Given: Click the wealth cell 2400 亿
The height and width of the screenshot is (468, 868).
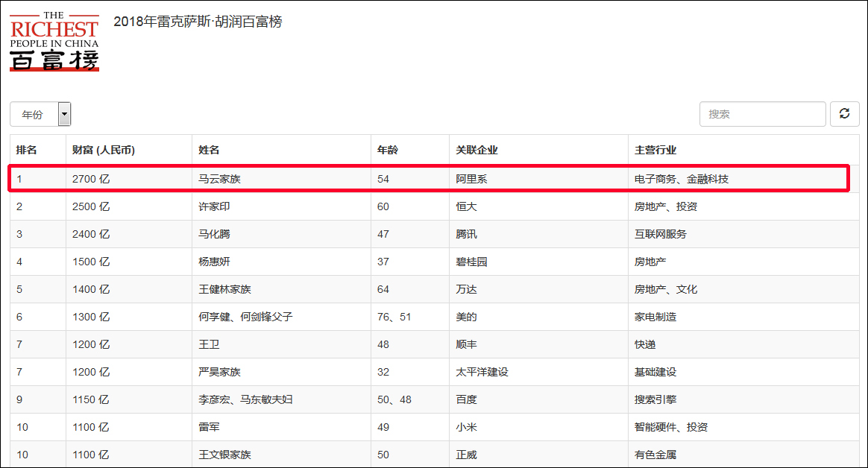Looking at the screenshot, I should (91, 234).
